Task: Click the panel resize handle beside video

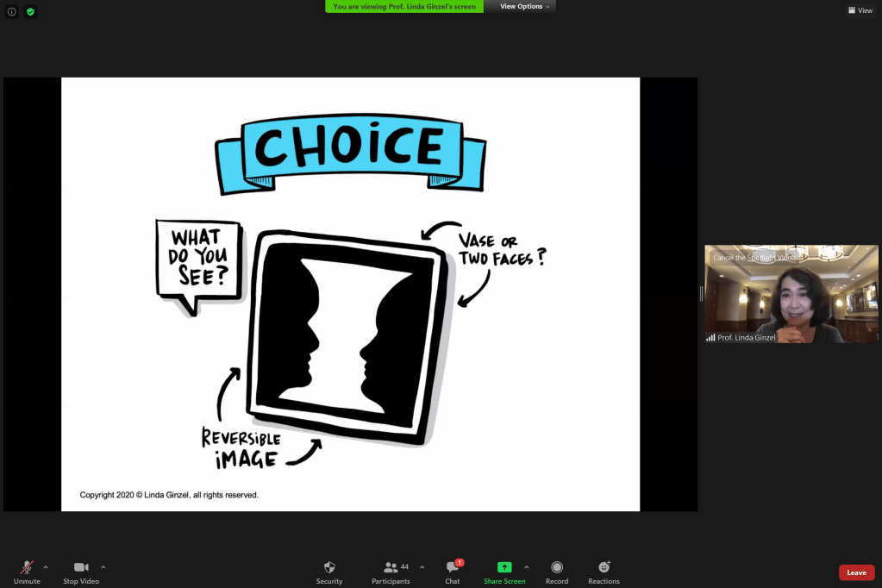Action: pos(701,294)
